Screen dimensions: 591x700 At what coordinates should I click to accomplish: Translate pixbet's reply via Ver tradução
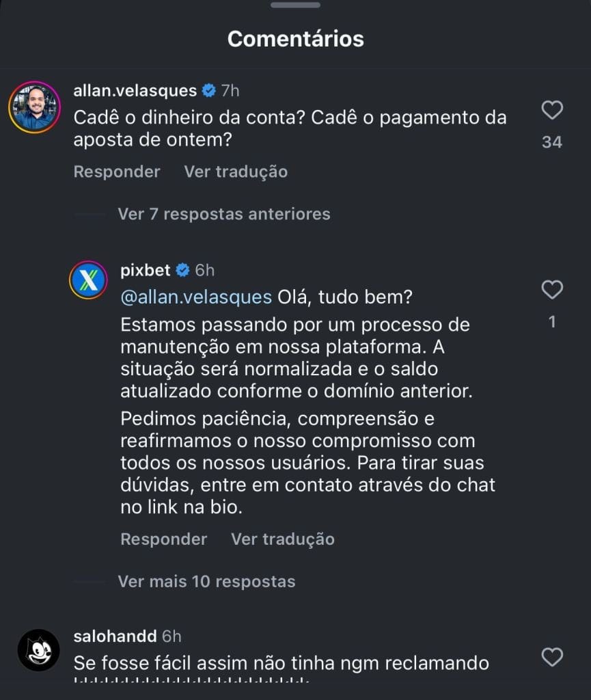pyautogui.click(x=283, y=539)
